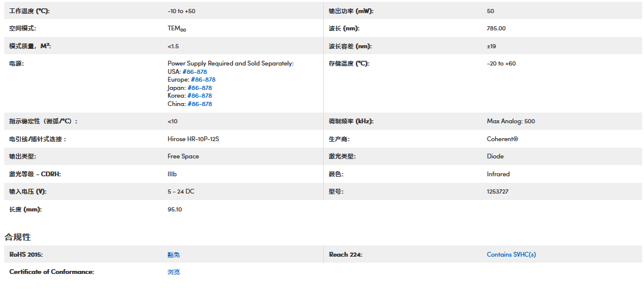Click the Free Space output type value

pos(183,156)
